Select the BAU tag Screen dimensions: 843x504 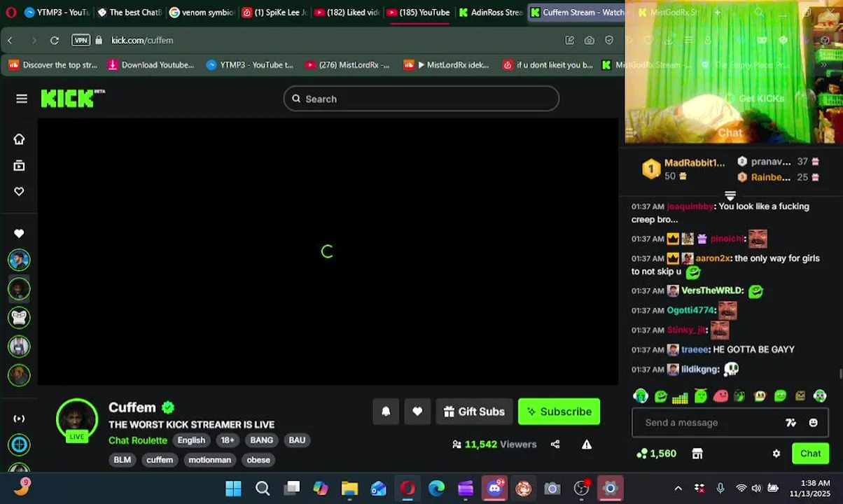coord(297,440)
